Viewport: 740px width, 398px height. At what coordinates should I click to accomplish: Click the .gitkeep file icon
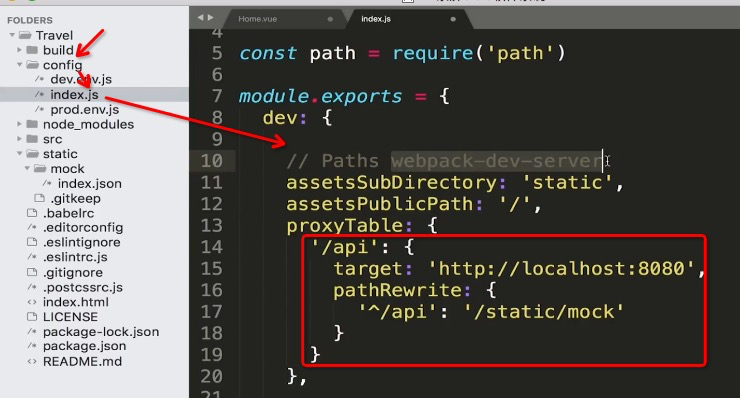pos(40,198)
